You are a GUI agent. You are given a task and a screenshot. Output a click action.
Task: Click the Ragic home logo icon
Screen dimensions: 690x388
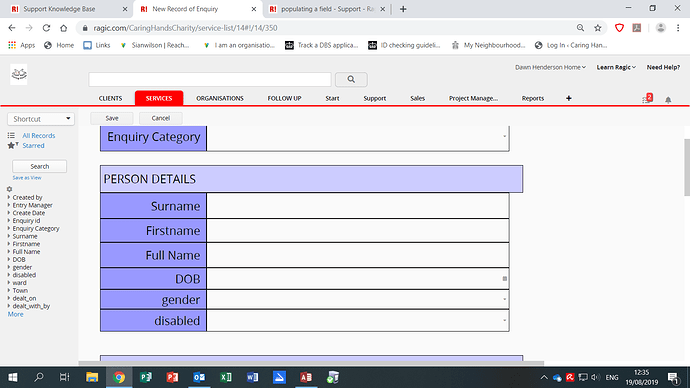[x=19, y=74]
